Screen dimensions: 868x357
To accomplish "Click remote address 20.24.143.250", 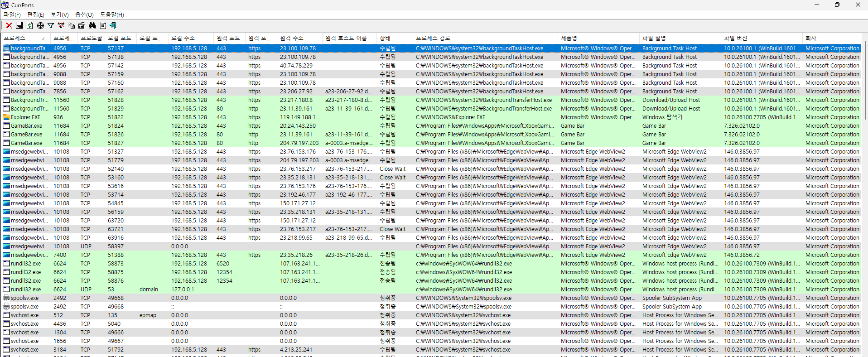I will [x=298, y=125].
